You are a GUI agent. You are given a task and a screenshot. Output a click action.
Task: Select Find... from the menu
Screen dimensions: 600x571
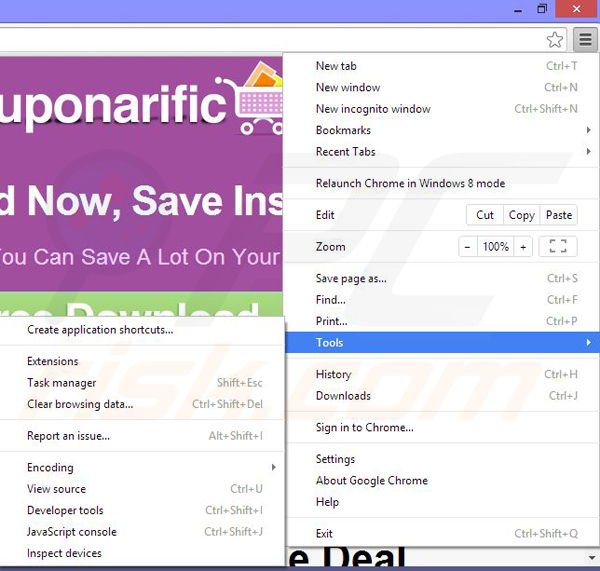click(442, 300)
